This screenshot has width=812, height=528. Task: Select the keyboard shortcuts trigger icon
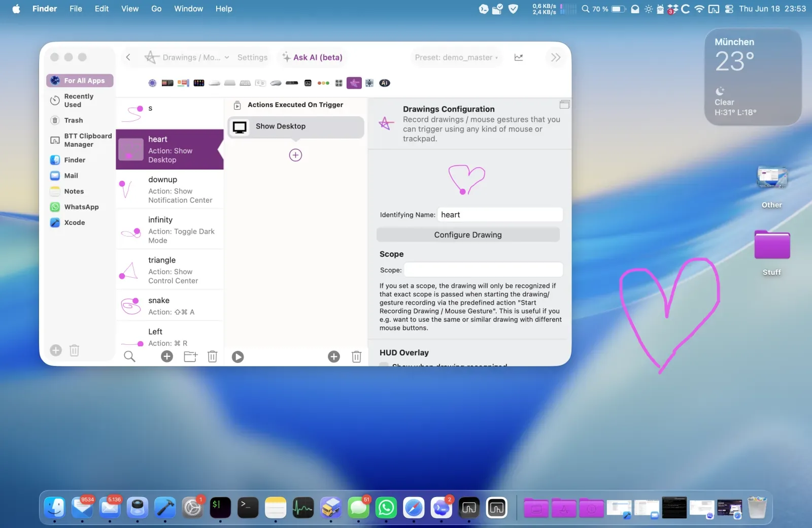click(245, 83)
